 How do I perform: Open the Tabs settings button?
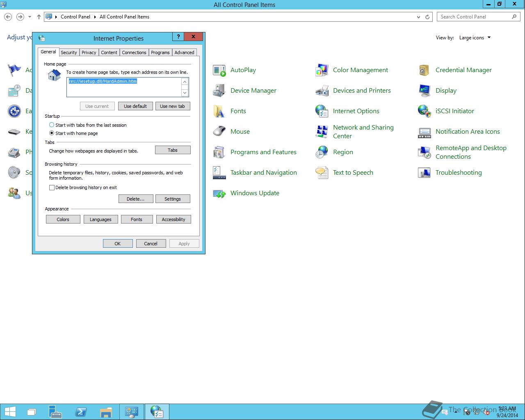[x=173, y=150]
